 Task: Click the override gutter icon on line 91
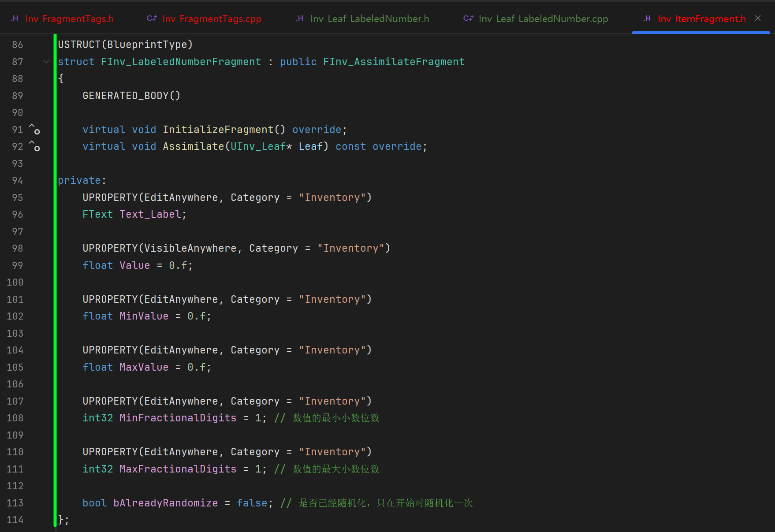click(x=34, y=129)
